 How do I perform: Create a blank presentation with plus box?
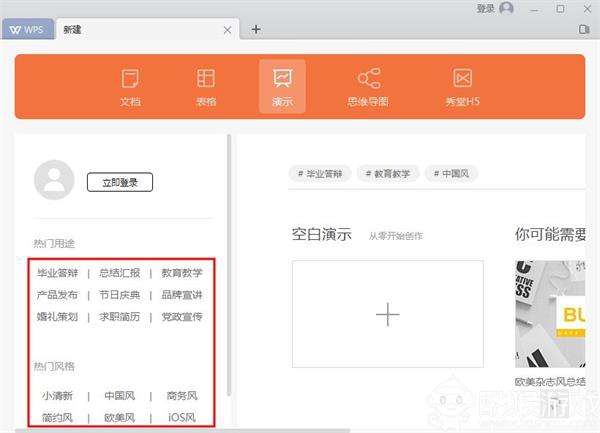coord(388,314)
